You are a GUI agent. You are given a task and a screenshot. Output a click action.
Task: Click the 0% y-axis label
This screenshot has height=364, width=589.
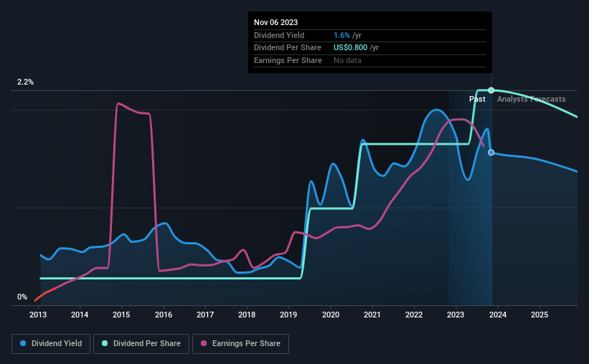point(22,297)
